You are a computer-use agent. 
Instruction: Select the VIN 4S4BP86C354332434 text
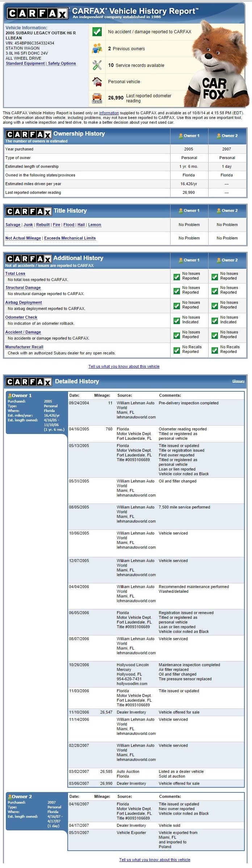30,43
